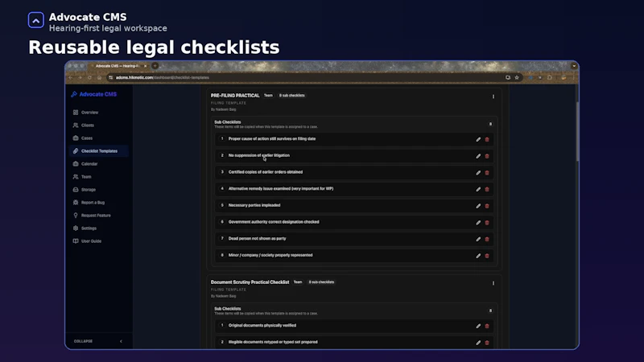Open Report a Bug
The image size is (644, 362).
98,203
